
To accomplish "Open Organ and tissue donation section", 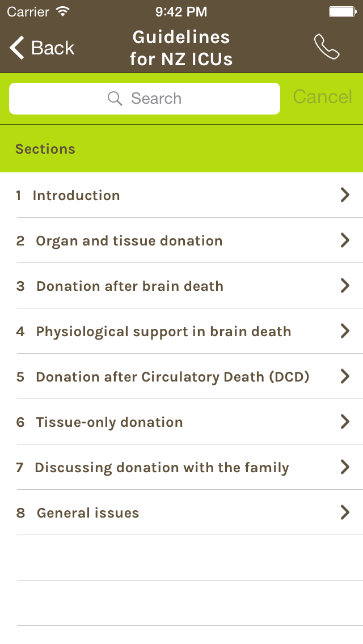I will point(129,241).
